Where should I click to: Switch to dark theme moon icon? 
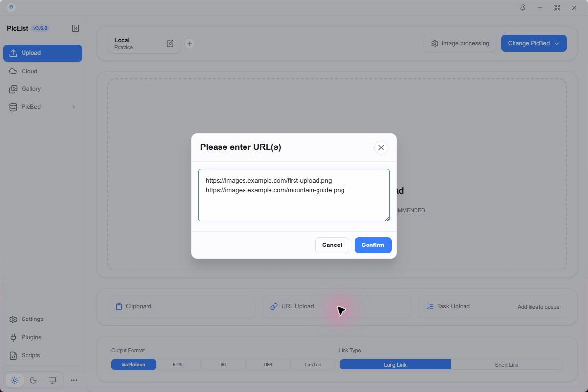[x=33, y=380]
